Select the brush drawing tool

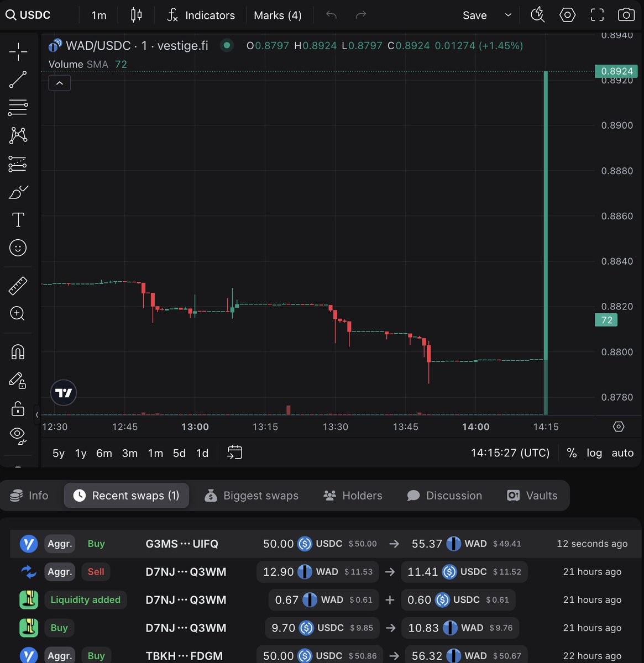pos(18,192)
